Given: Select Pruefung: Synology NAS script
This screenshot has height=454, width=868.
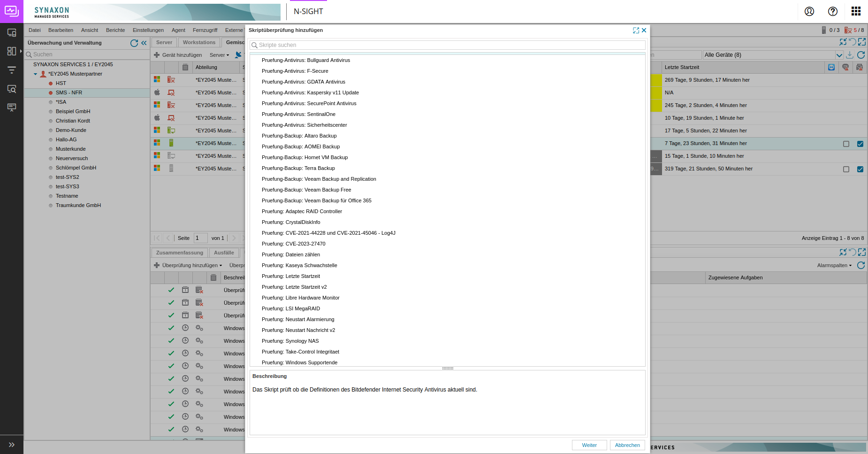Looking at the screenshot, I should point(290,341).
